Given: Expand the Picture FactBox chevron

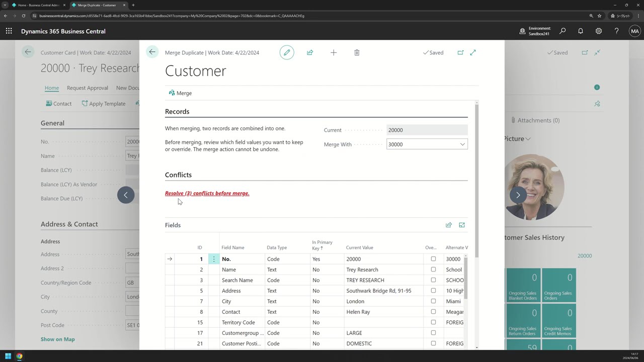Looking at the screenshot, I should [x=528, y=139].
